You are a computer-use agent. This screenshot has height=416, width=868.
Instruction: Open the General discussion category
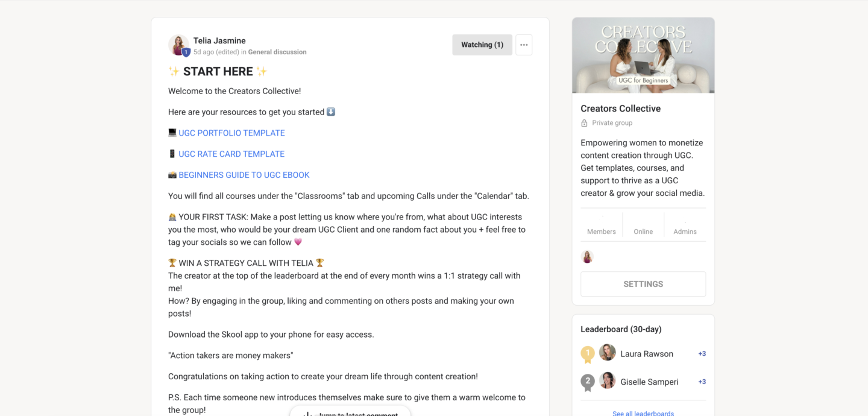tap(277, 52)
